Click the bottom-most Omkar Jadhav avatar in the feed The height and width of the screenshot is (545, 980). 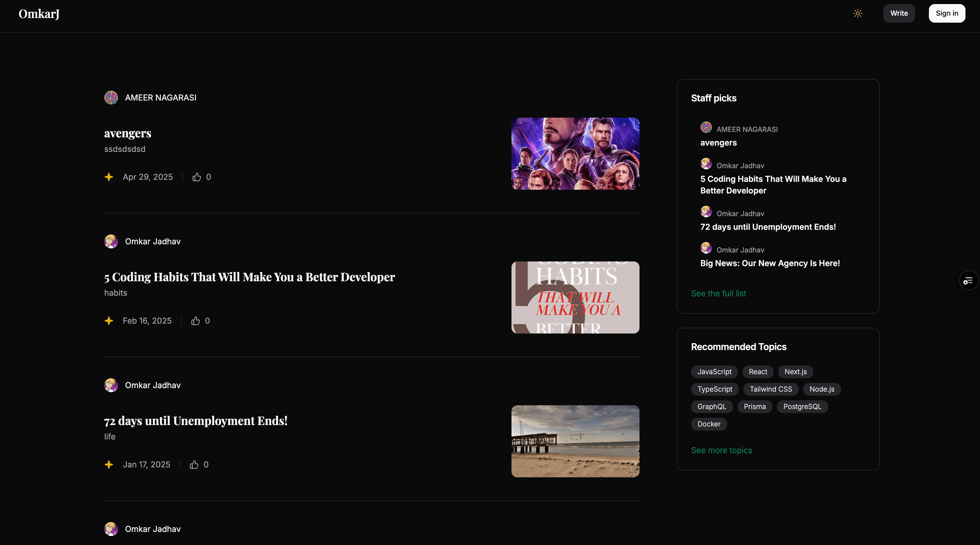coord(111,529)
